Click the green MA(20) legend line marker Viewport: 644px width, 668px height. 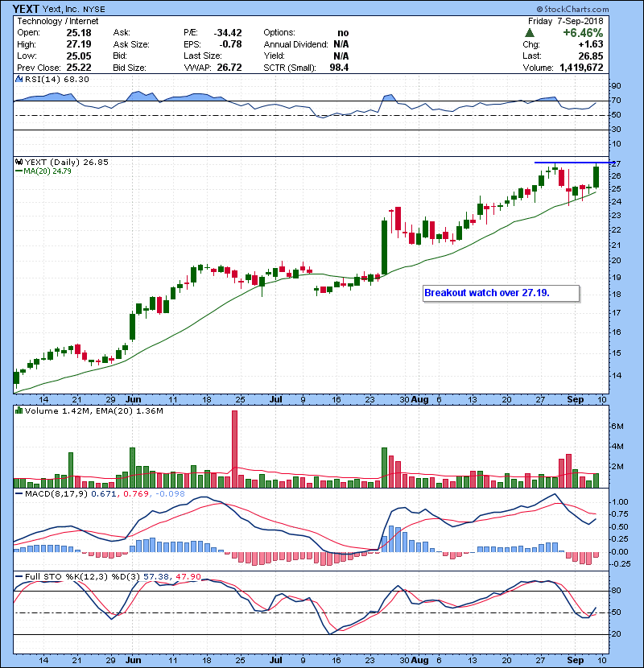click(19, 171)
